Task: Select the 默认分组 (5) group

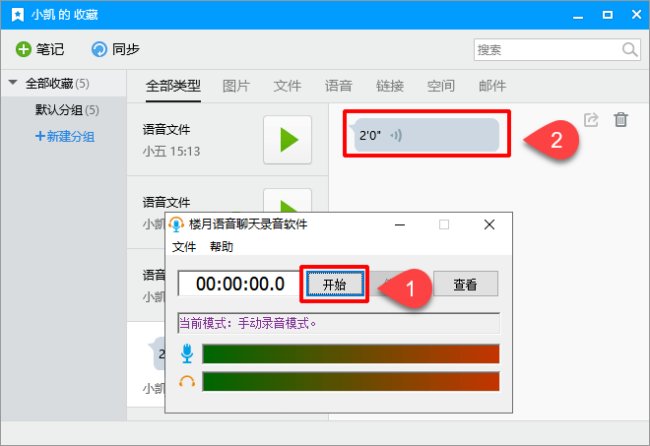Action: click(x=67, y=110)
